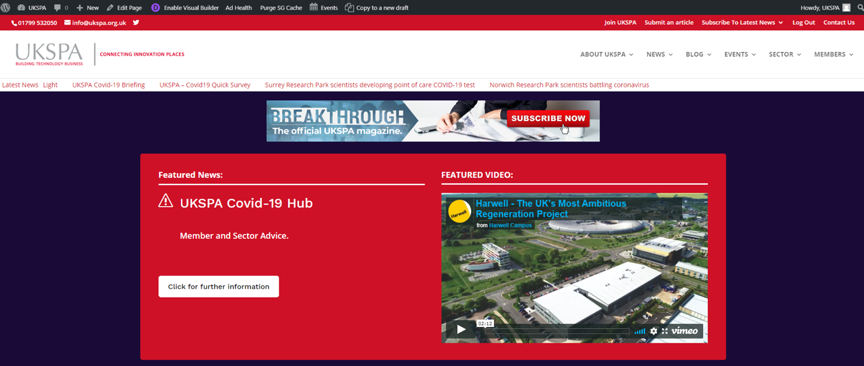The height and width of the screenshot is (366, 864).
Task: Open the Events calendar icon
Action: click(x=314, y=7)
